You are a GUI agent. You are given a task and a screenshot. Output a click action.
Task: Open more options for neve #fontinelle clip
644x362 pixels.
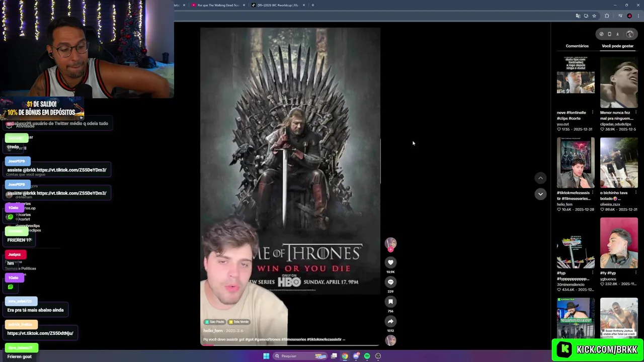tap(592, 113)
